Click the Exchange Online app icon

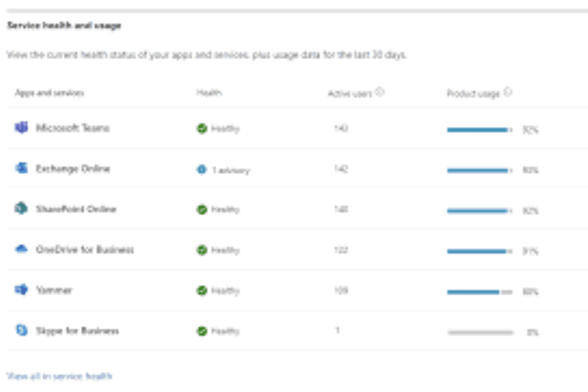pos(22,168)
